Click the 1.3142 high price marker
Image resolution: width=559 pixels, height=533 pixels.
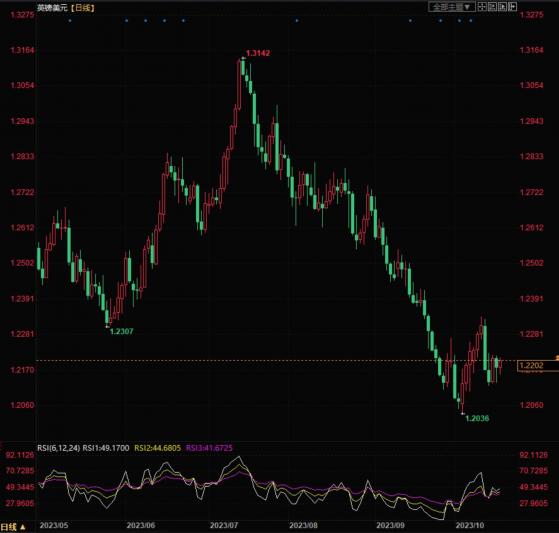coord(258,53)
